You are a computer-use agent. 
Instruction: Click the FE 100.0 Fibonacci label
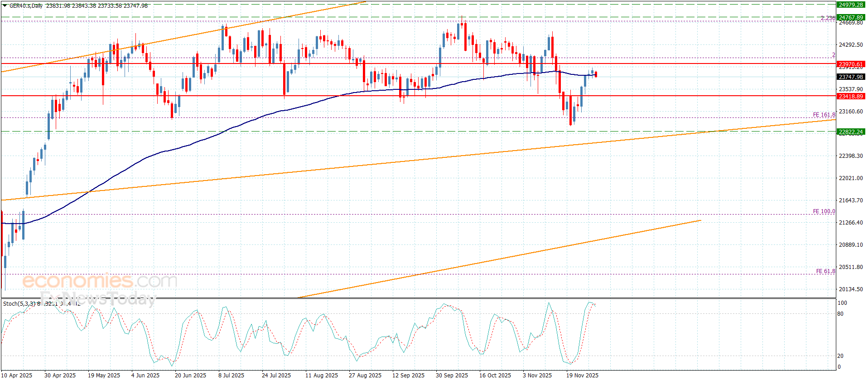(824, 211)
